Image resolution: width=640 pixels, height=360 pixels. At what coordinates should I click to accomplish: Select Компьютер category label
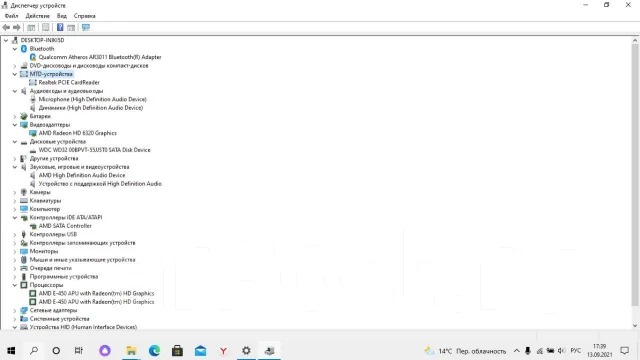[x=44, y=209]
